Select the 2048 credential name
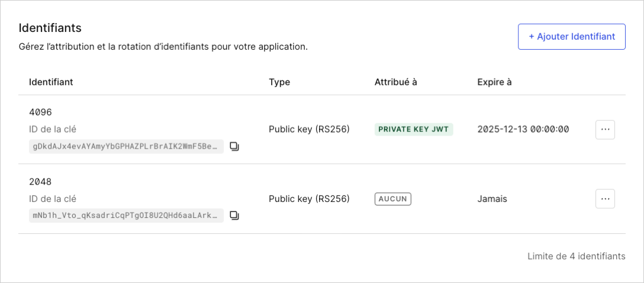The image size is (644, 283). tap(40, 182)
